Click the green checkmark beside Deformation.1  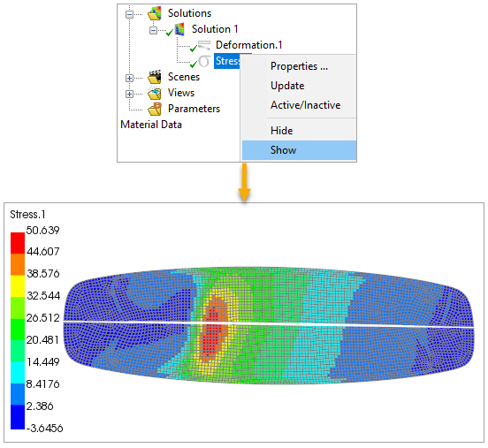[194, 49]
